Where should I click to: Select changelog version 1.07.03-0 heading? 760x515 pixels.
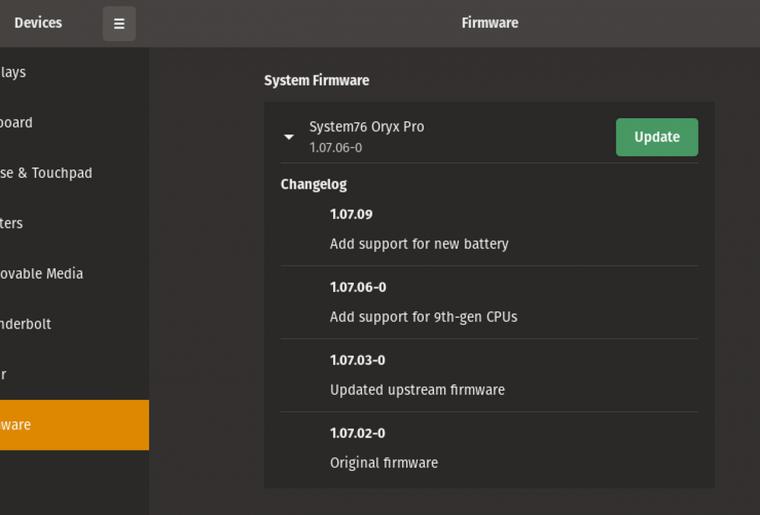(x=357, y=360)
